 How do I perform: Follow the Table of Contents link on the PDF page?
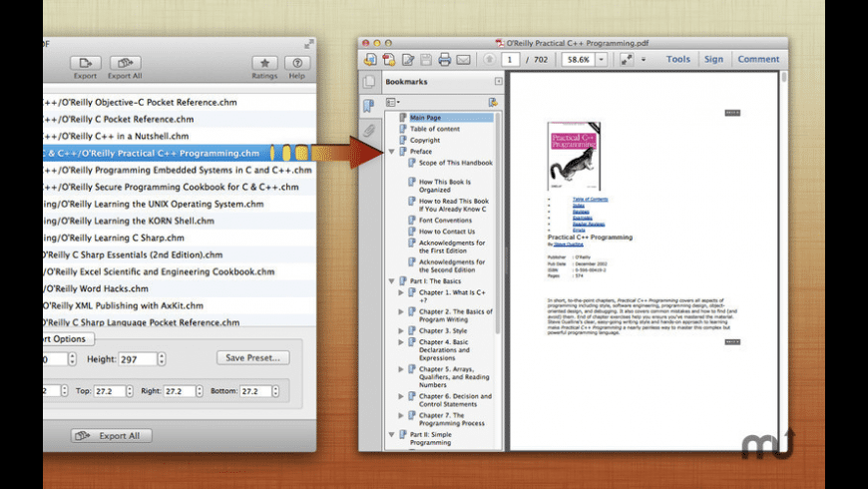pyautogui.click(x=590, y=199)
